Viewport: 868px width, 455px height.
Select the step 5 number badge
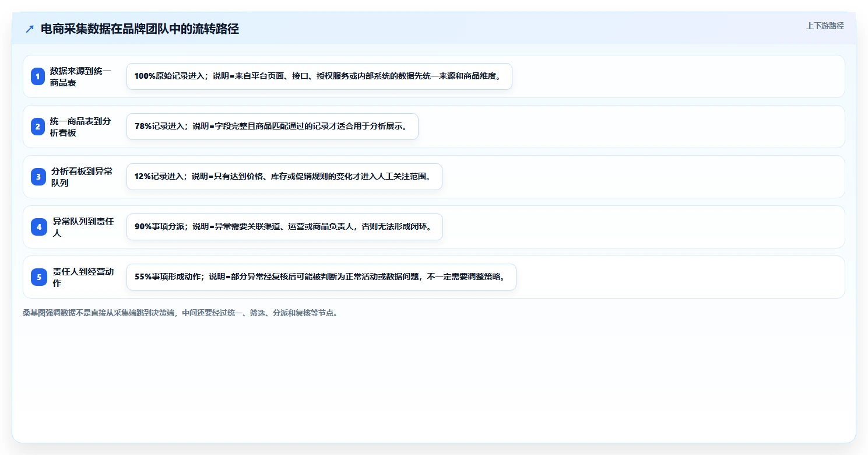[x=38, y=277]
